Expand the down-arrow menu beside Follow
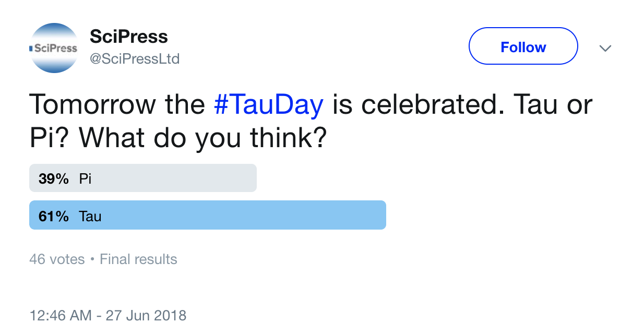This screenshot has width=644, height=335. click(x=605, y=48)
